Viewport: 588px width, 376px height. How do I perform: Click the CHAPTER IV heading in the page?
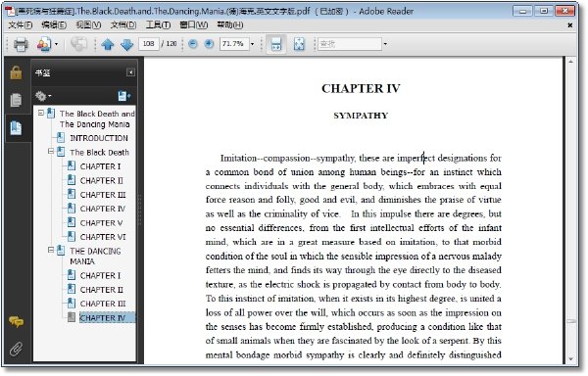361,88
